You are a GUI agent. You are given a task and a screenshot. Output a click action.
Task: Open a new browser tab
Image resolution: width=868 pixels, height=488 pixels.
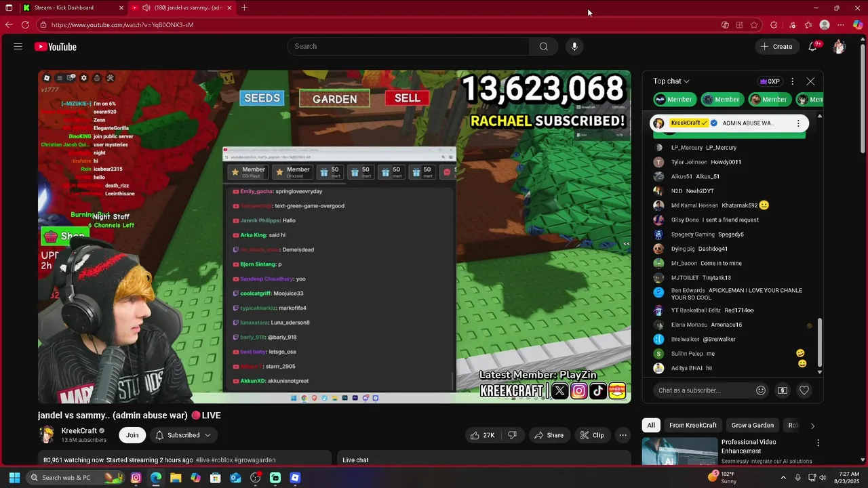click(244, 7)
